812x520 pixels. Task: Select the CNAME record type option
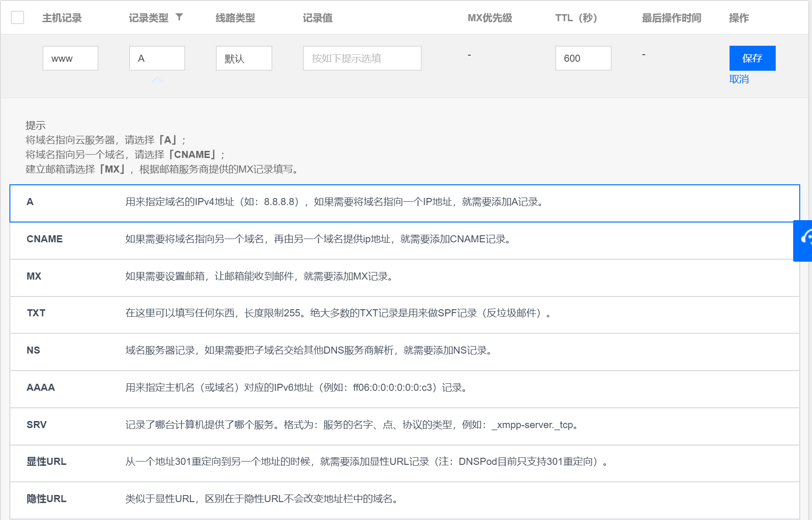point(405,240)
